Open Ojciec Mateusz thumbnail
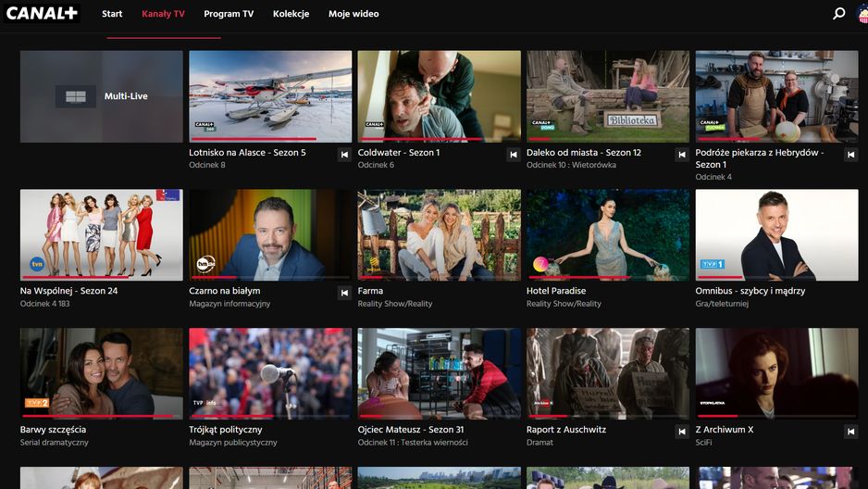The width and height of the screenshot is (868, 489). tap(439, 373)
